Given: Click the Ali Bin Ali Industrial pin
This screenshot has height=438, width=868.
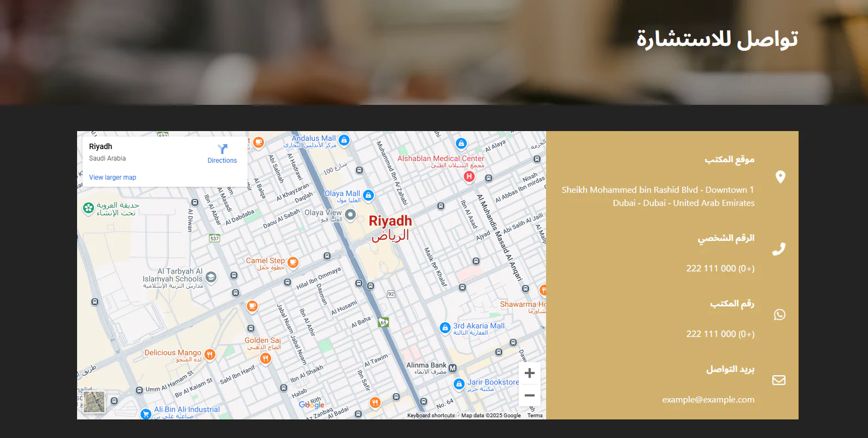Looking at the screenshot, I should coord(145,414).
